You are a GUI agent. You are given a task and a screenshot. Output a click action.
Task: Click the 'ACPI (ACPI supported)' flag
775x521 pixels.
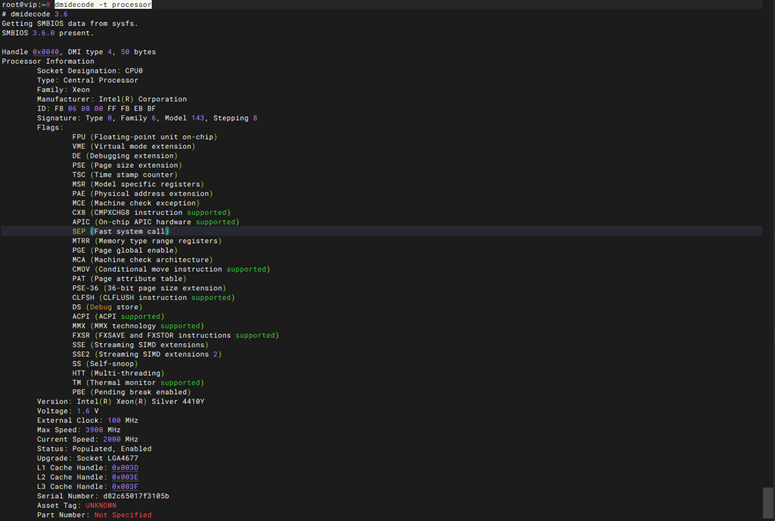click(x=118, y=316)
